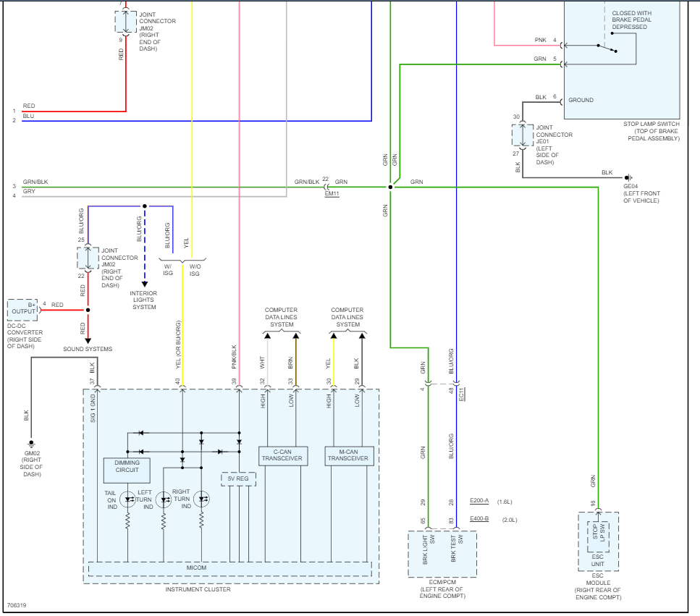Click the YEL (OR BLU/ORG) wire label
The image size is (700, 616).
coord(178,345)
